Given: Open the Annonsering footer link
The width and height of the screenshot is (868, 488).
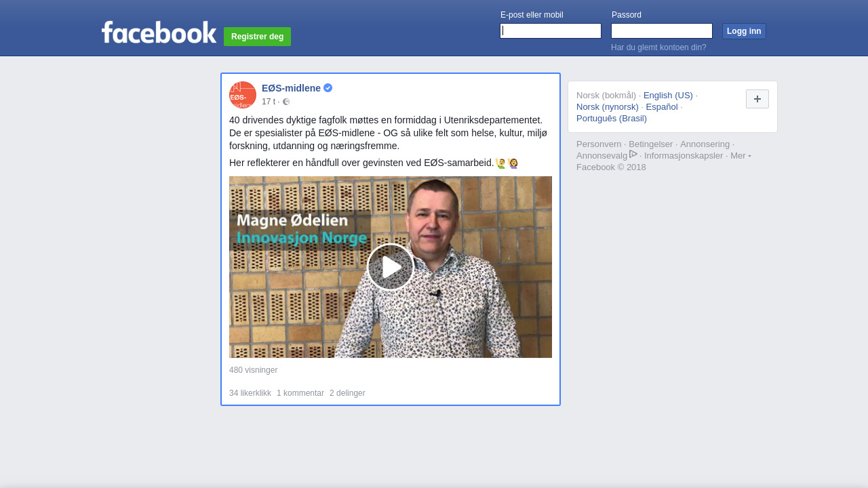Looking at the screenshot, I should pyautogui.click(x=705, y=144).
